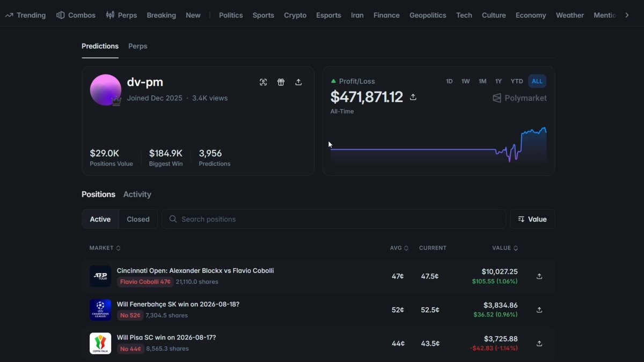Open the Weather category
Image resolution: width=644 pixels, height=362 pixels.
(570, 15)
